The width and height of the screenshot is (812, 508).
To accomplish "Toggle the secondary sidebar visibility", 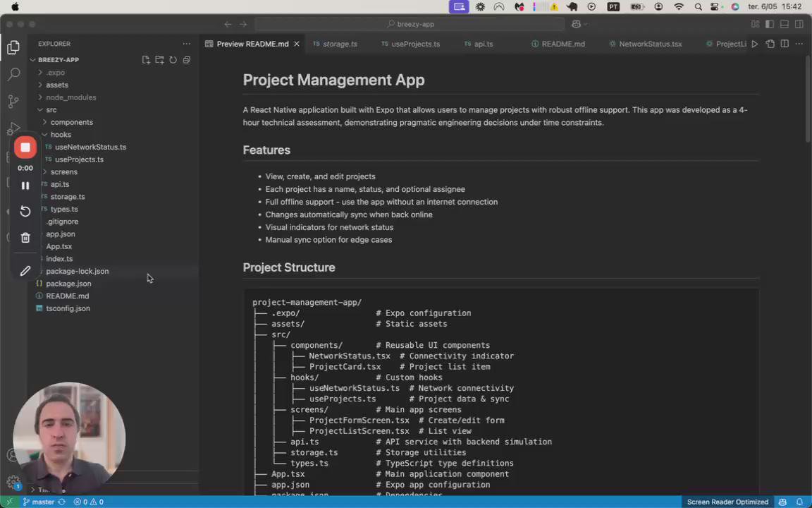I will (x=799, y=24).
